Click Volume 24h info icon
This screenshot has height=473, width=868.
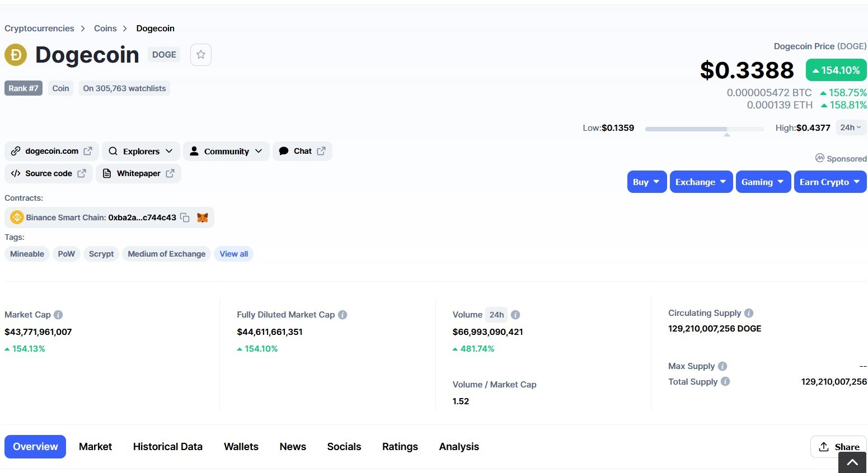click(x=515, y=315)
